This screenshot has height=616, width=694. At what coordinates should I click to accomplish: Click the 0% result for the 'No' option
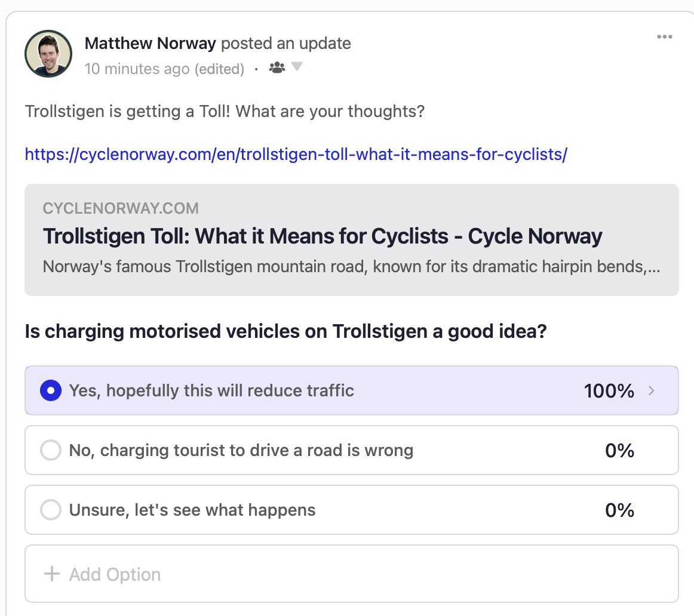[x=620, y=451]
